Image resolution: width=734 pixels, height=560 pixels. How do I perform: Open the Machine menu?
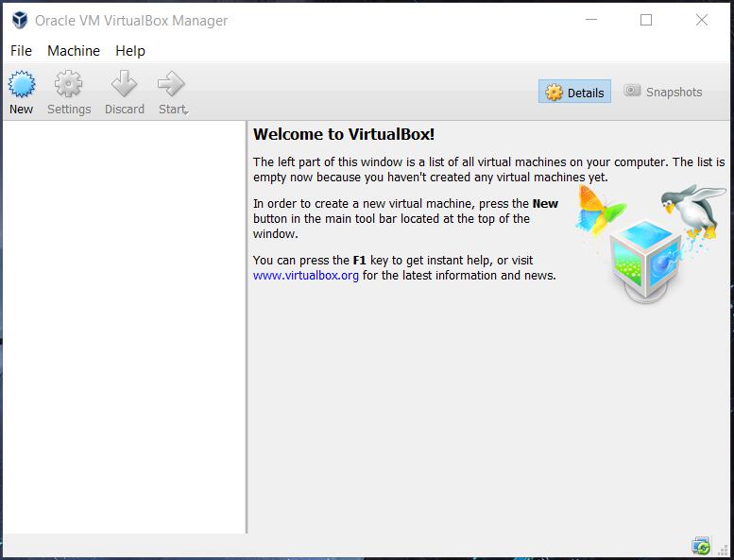coord(74,51)
